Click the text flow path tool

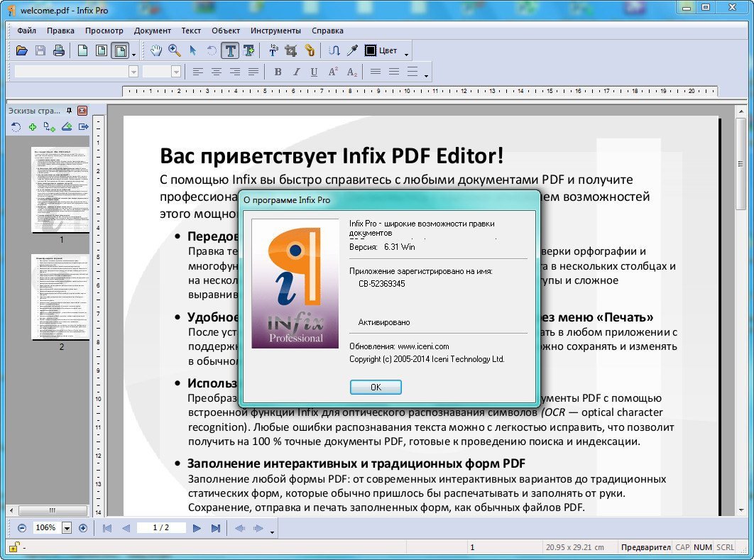[334, 50]
